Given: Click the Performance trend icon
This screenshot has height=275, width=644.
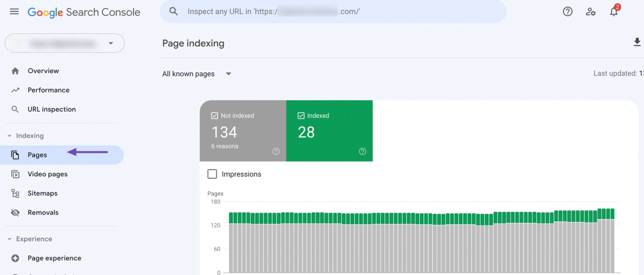Looking at the screenshot, I should point(15,90).
